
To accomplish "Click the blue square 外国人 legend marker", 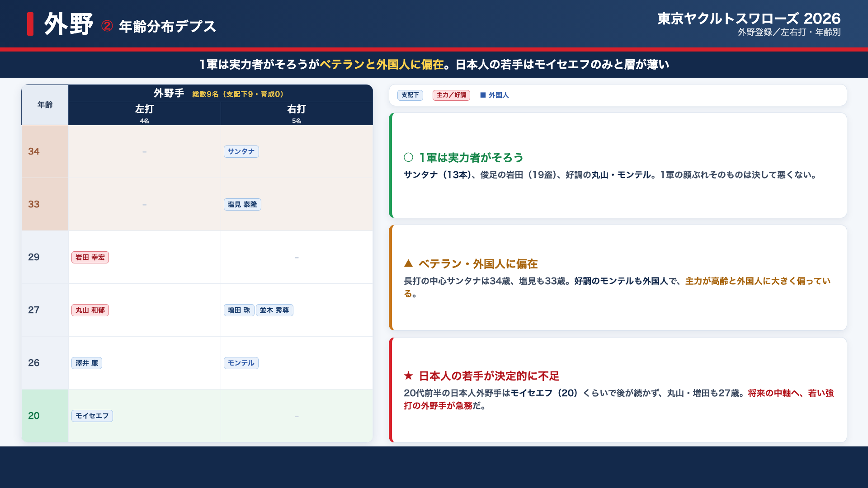I will (x=483, y=95).
